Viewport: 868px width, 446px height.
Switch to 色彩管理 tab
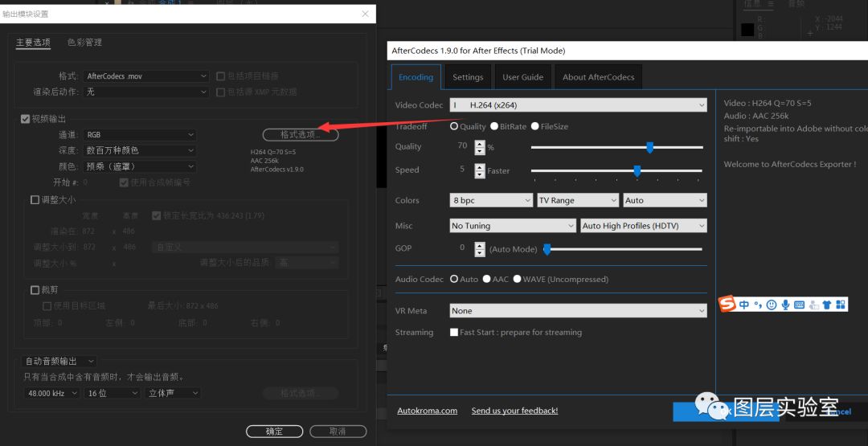(84, 43)
